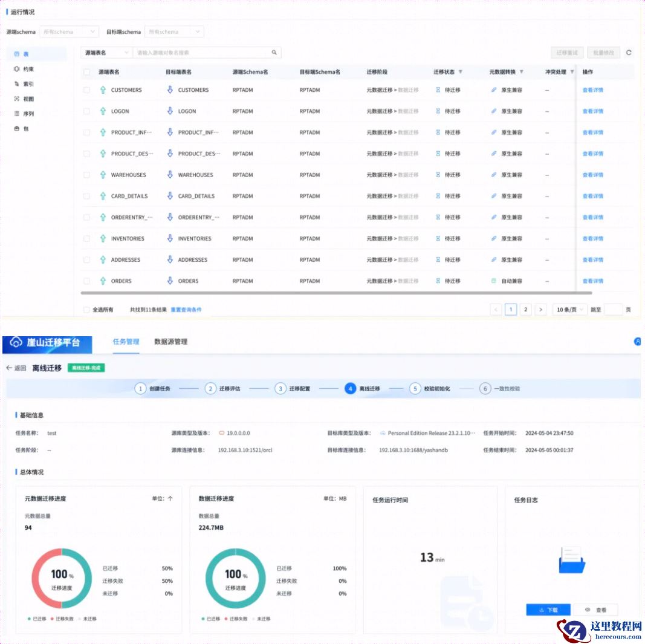Check the WAREHOUSES row checkbox
This screenshot has width=645, height=644.
tap(87, 175)
